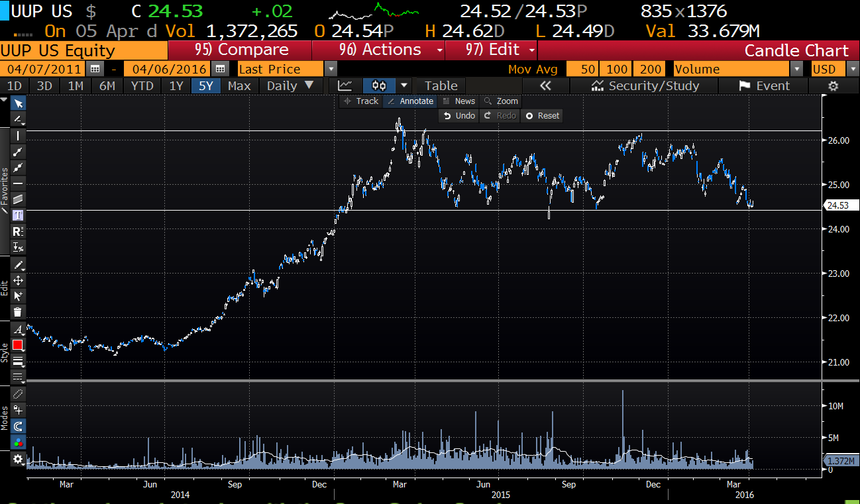
Task: Toggle the 200-day moving average
Action: (651, 69)
